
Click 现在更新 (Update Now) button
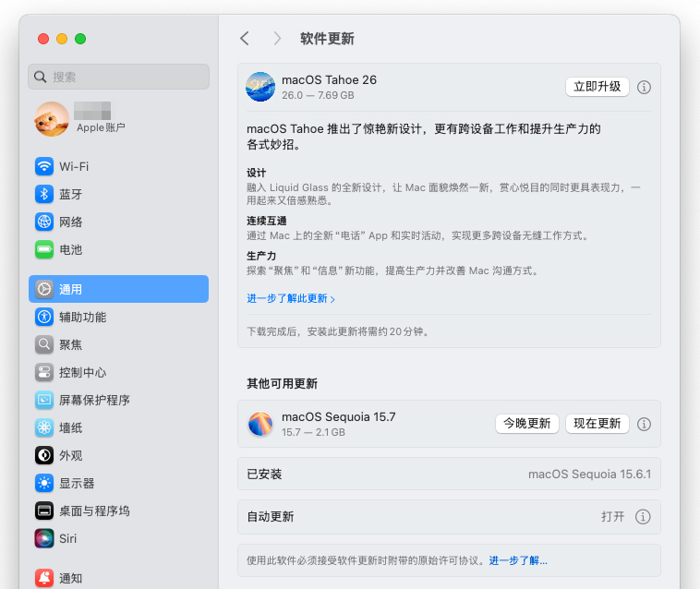(x=597, y=424)
